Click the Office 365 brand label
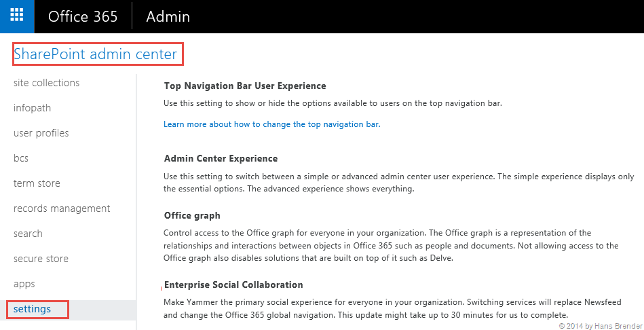 83,17
